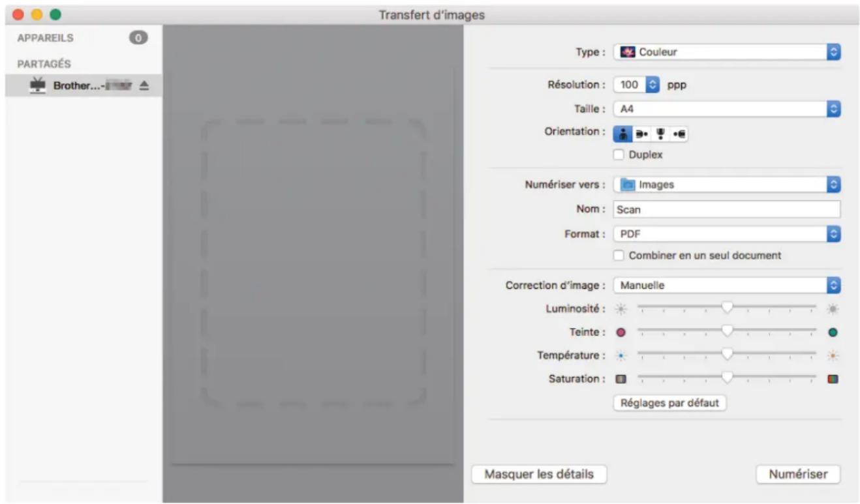Open the Format dropdown showing PDF

point(727,234)
